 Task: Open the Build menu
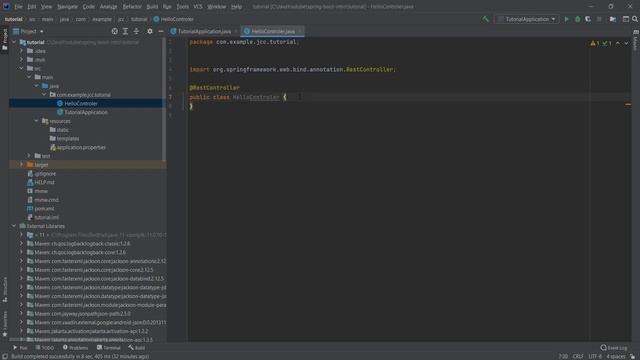pos(152,7)
